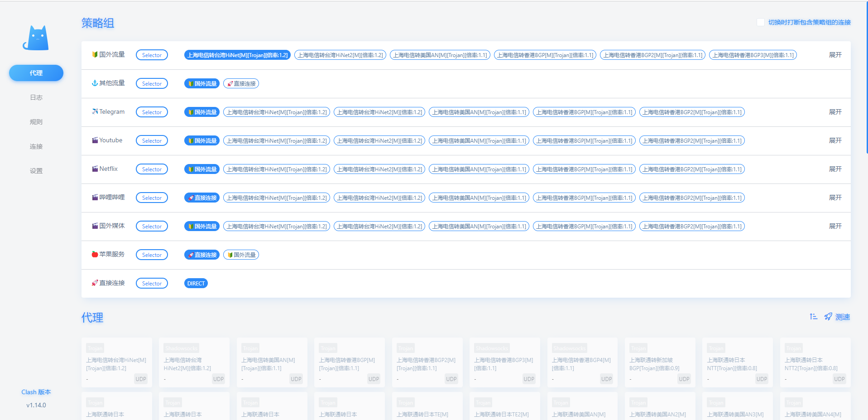The width and height of the screenshot is (868, 420).
Task: Click the 上海联通转新加坡 BGP proxy card
Action: [x=660, y=362]
